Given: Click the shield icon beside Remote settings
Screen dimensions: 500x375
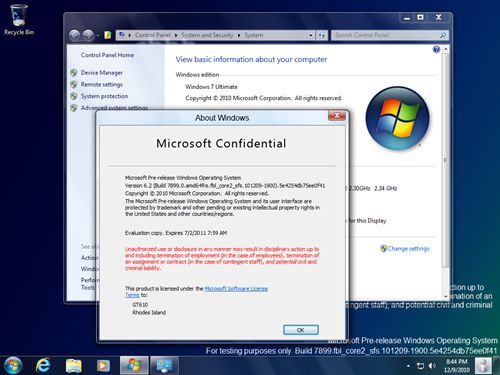Looking at the screenshot, I should click(74, 84).
